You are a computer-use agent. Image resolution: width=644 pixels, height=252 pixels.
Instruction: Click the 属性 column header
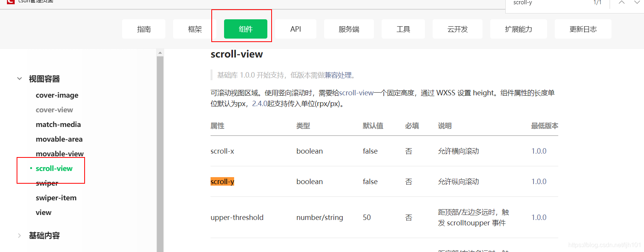tap(217, 126)
